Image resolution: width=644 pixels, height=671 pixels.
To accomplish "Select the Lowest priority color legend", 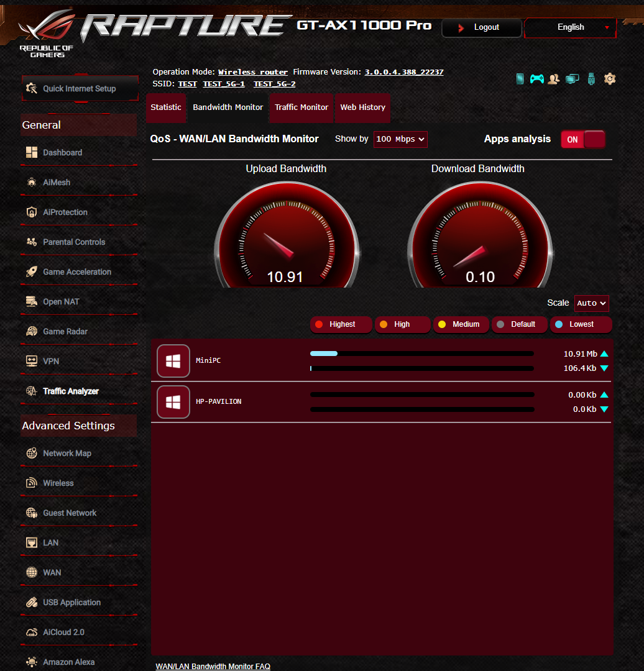I will click(581, 324).
